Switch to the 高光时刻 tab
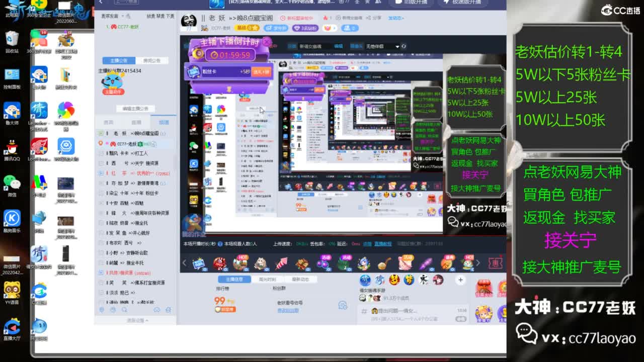 [x=267, y=280]
